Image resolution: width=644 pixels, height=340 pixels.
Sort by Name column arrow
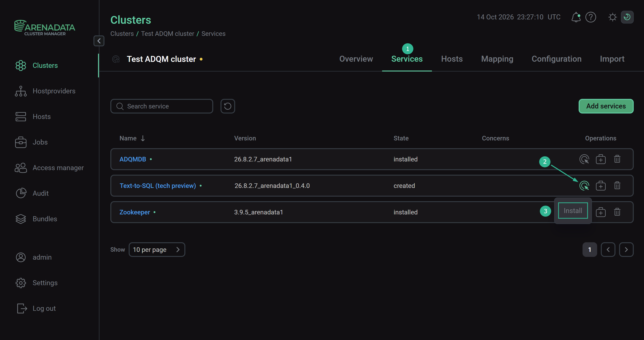(143, 138)
